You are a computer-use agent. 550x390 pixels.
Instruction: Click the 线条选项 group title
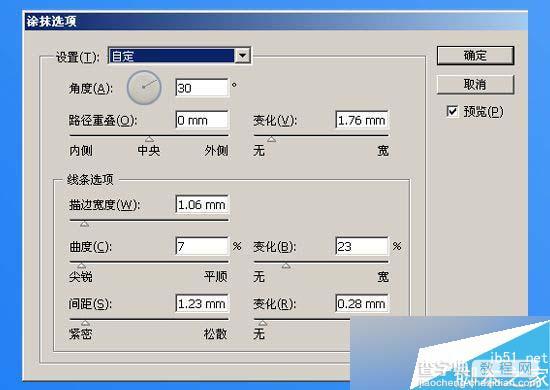coord(90,180)
